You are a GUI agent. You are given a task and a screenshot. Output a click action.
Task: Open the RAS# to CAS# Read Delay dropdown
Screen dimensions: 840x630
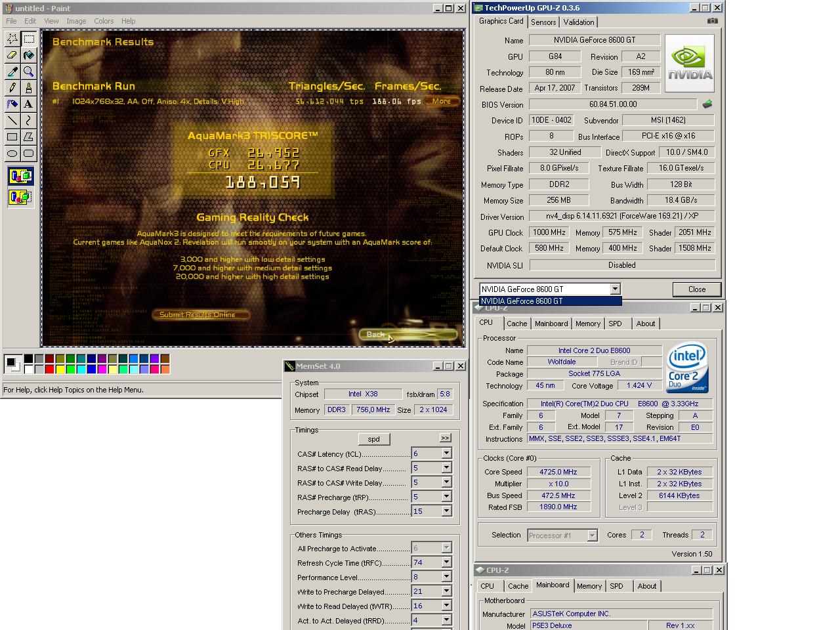click(x=446, y=468)
